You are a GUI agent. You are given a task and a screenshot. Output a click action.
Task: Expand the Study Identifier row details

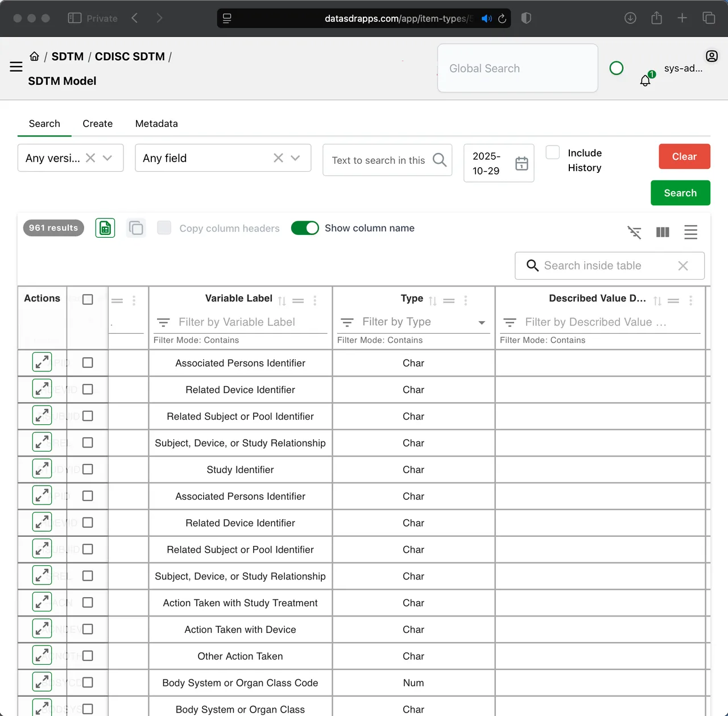tap(42, 469)
